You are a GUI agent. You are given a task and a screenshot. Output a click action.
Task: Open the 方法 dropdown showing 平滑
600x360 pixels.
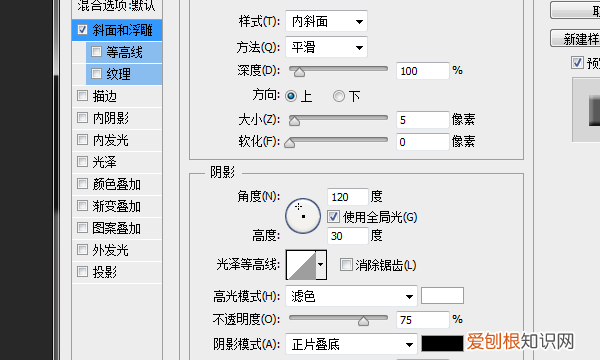click(326, 47)
